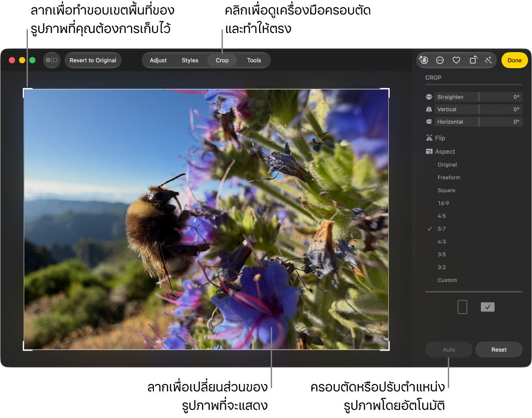This screenshot has height=418, width=532.
Task: Click the green full-screen window button
Action: [33, 60]
